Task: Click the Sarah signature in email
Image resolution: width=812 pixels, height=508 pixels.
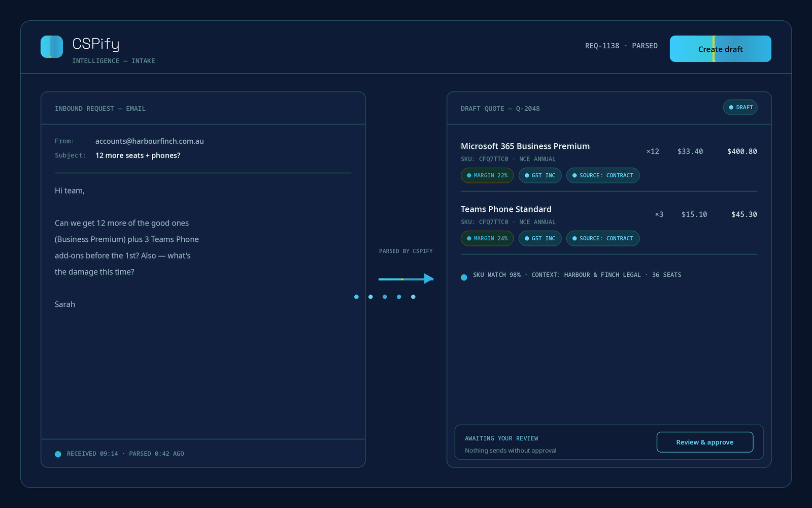Action: click(x=65, y=304)
